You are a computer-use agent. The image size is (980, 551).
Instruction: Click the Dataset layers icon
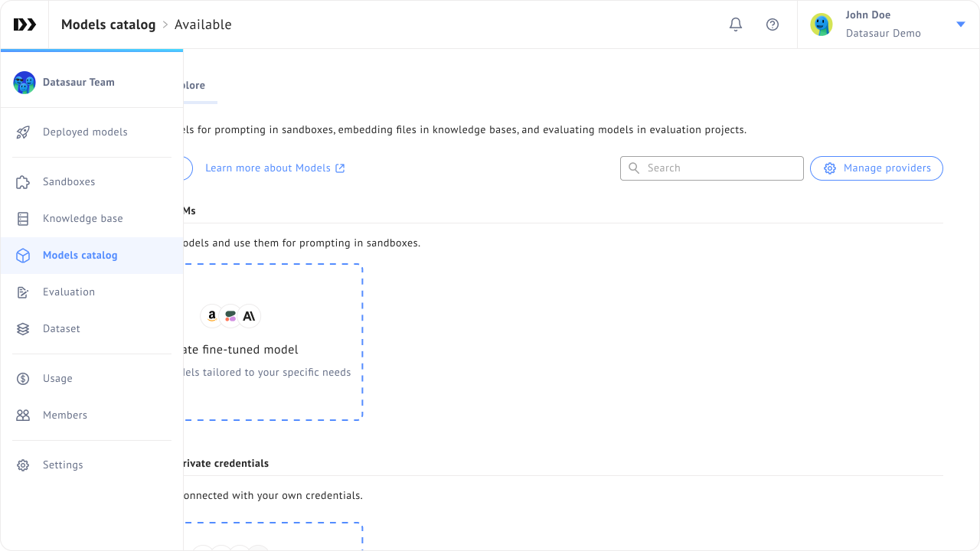(x=23, y=329)
